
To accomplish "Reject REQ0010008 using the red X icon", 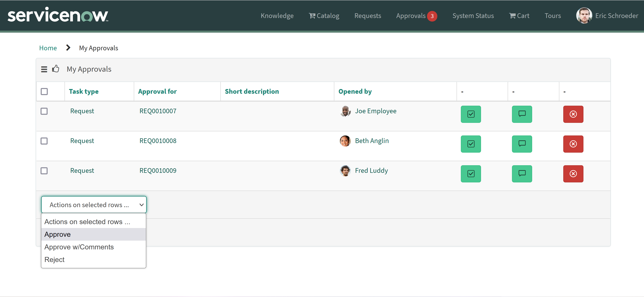I will click(x=573, y=144).
